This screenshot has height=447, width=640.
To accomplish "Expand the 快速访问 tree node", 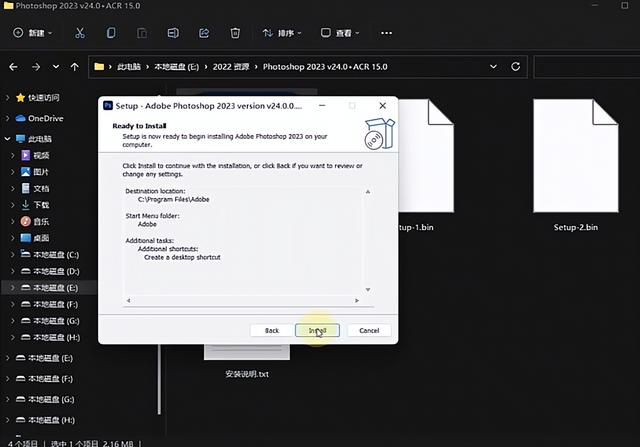I will (x=7, y=98).
